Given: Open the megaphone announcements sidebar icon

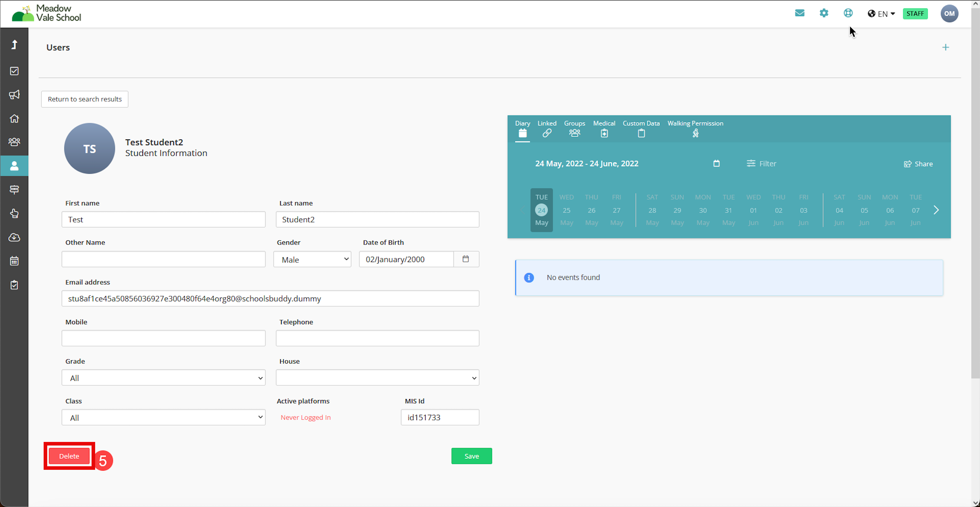Looking at the screenshot, I should click(x=14, y=95).
